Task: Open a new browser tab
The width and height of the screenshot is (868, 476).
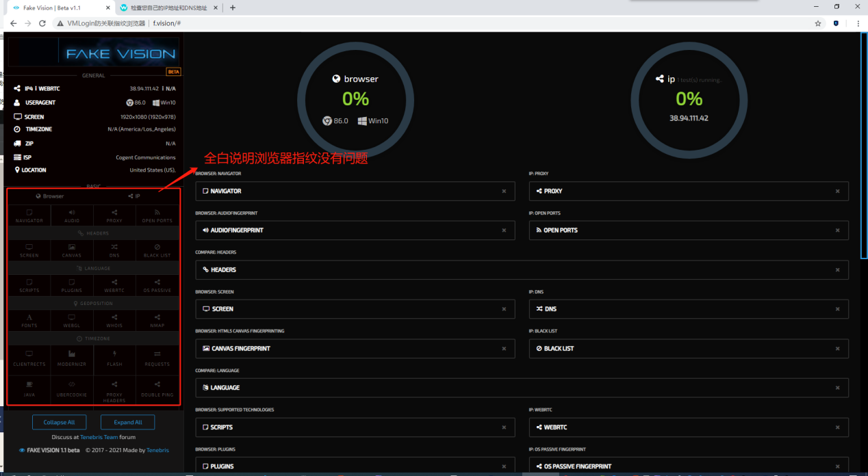Action: pos(233,8)
